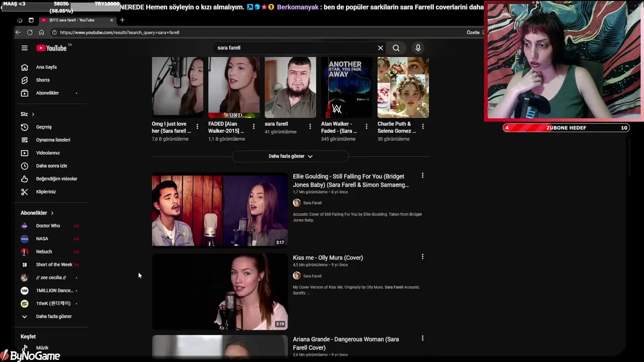The width and height of the screenshot is (644, 362).
Task: Select the '(611) sara farell - YouTube' tab
Action: coord(77,20)
